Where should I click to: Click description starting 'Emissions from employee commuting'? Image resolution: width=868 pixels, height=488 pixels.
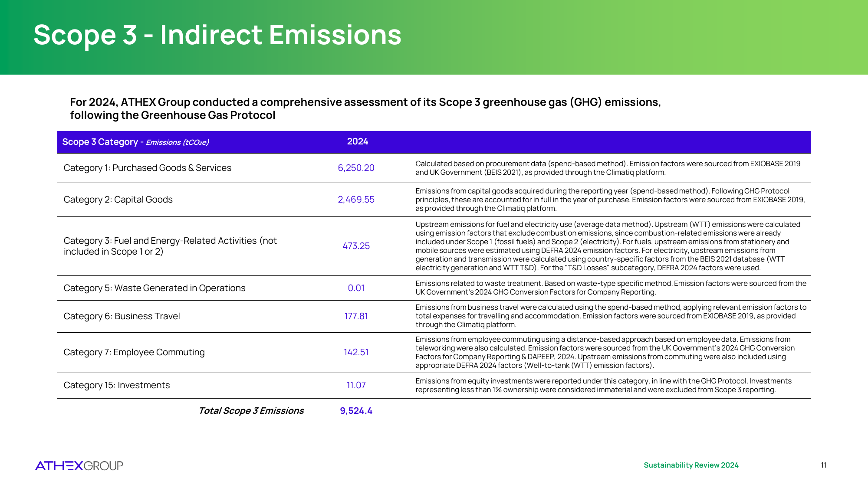[605, 352]
